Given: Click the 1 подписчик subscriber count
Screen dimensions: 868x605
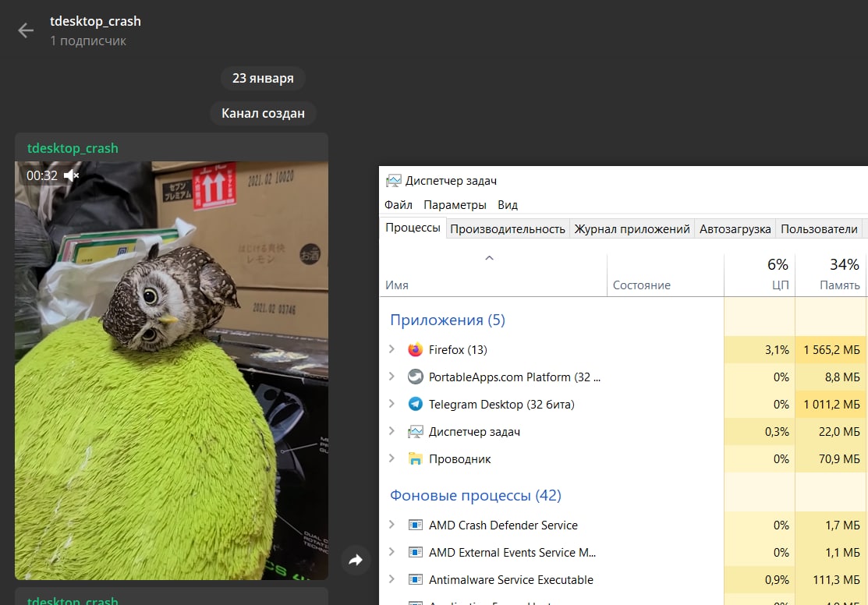Looking at the screenshot, I should tap(88, 41).
